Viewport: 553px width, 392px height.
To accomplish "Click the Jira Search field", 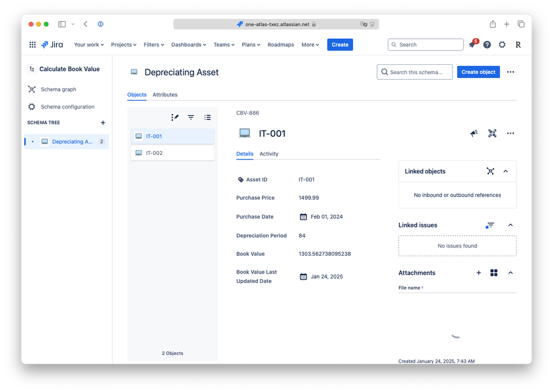I will 425,44.
